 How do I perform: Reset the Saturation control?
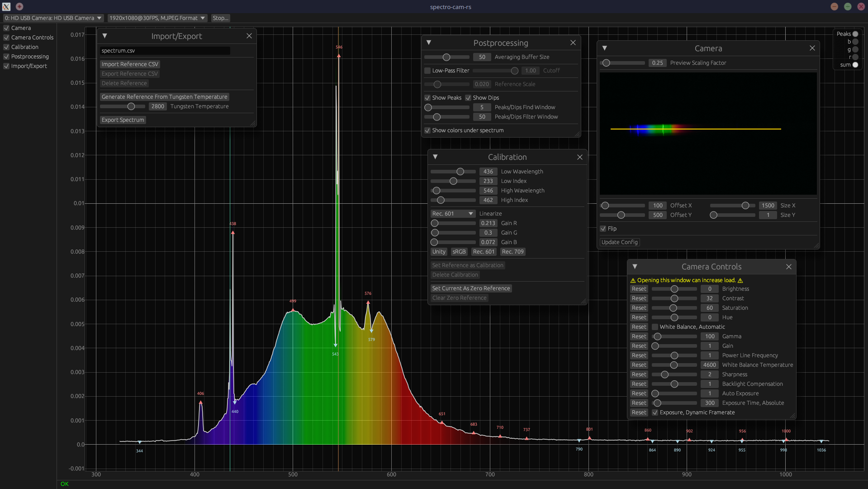pyautogui.click(x=639, y=308)
